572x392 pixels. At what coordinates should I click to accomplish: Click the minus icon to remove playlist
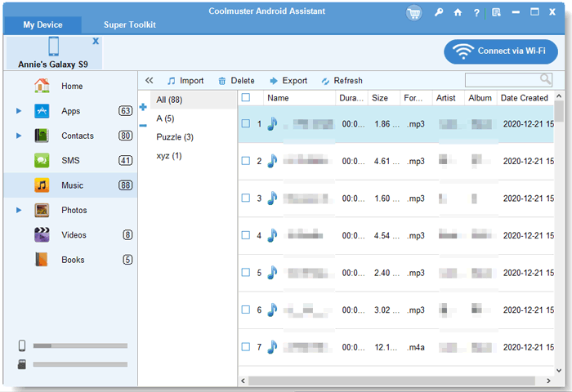tap(143, 125)
